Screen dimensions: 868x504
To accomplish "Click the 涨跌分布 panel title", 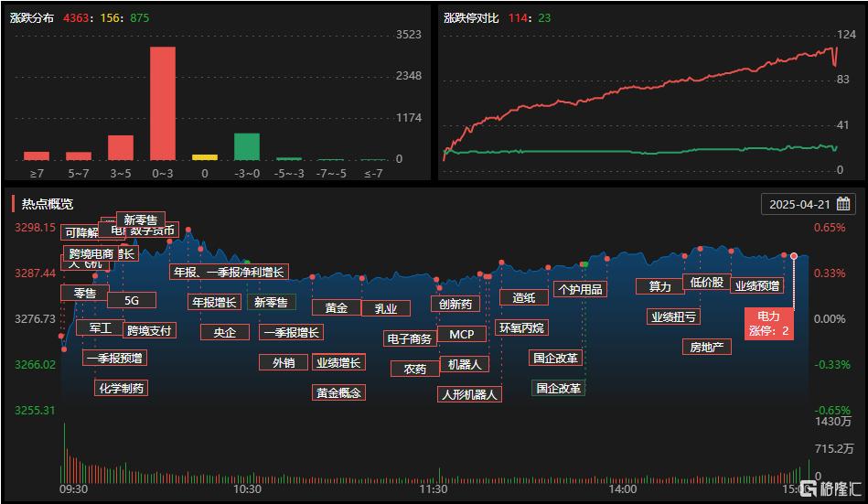I will coord(32,17).
